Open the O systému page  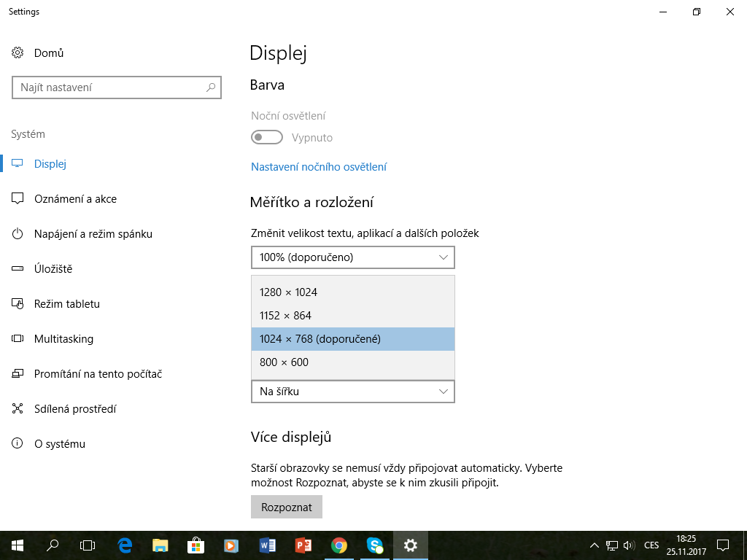click(x=60, y=444)
